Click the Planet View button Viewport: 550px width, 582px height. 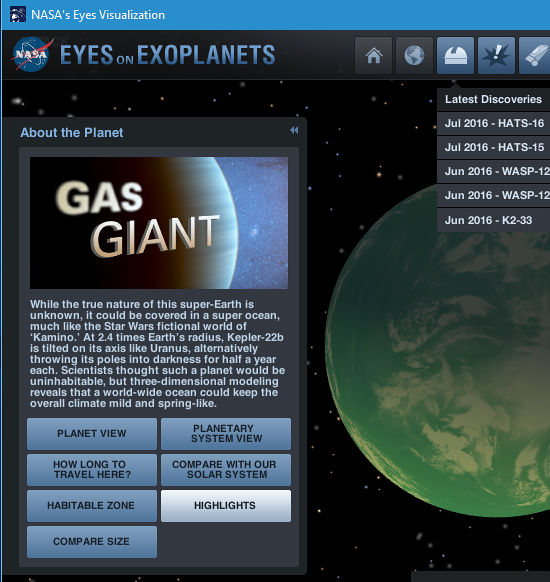pyautogui.click(x=92, y=434)
